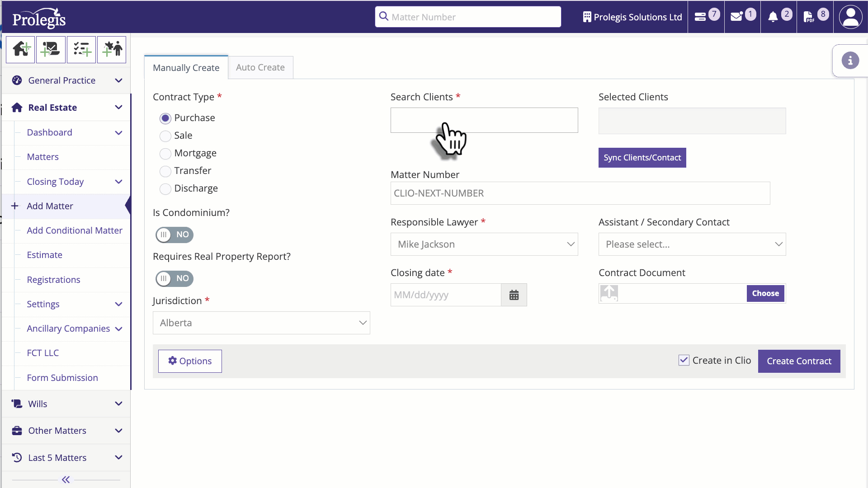Open the user profile avatar icon
The image size is (868, 488).
(851, 17)
